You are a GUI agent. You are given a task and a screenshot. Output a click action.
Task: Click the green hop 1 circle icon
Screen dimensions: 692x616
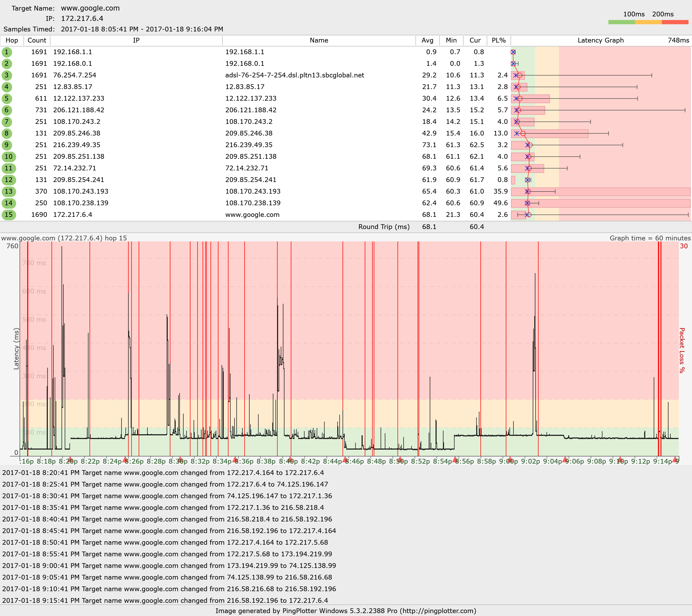6,52
